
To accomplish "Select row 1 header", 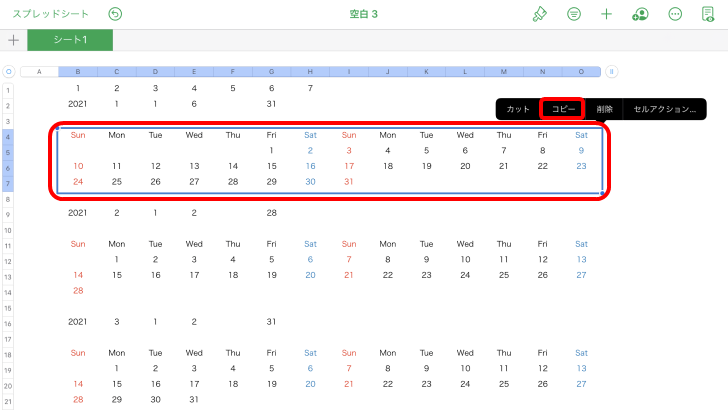I will [x=8, y=90].
